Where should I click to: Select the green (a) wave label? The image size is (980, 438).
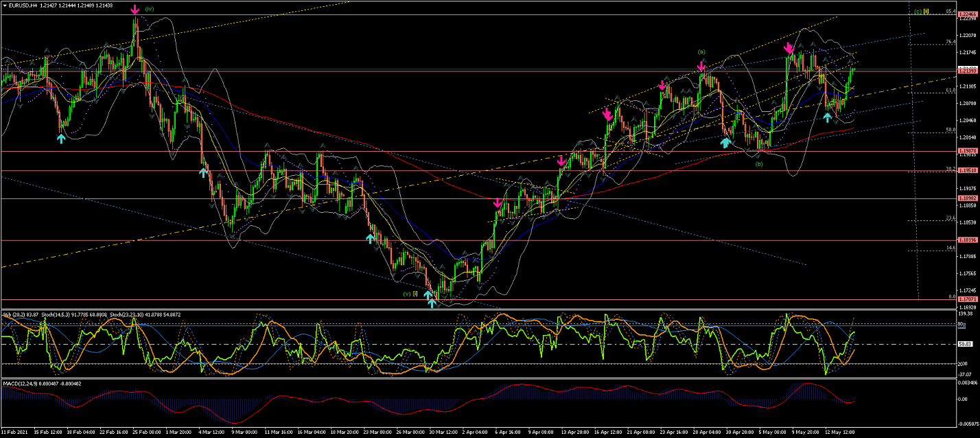click(x=701, y=51)
